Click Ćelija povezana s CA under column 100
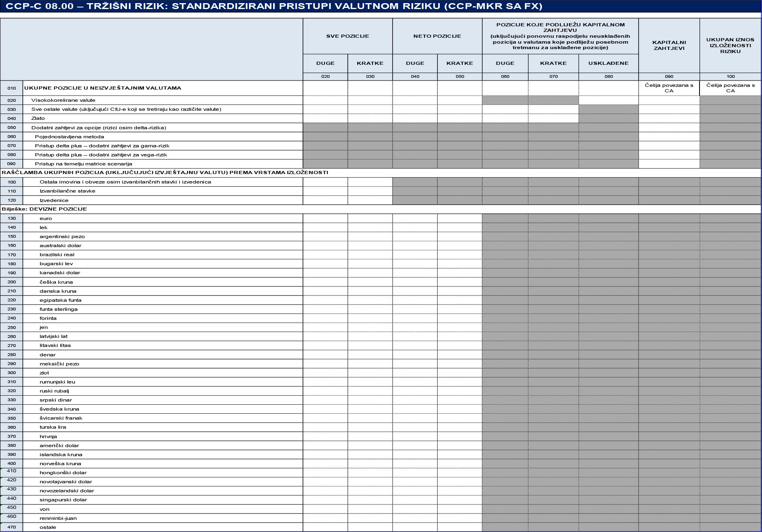This screenshot has width=762, height=532. (x=730, y=88)
